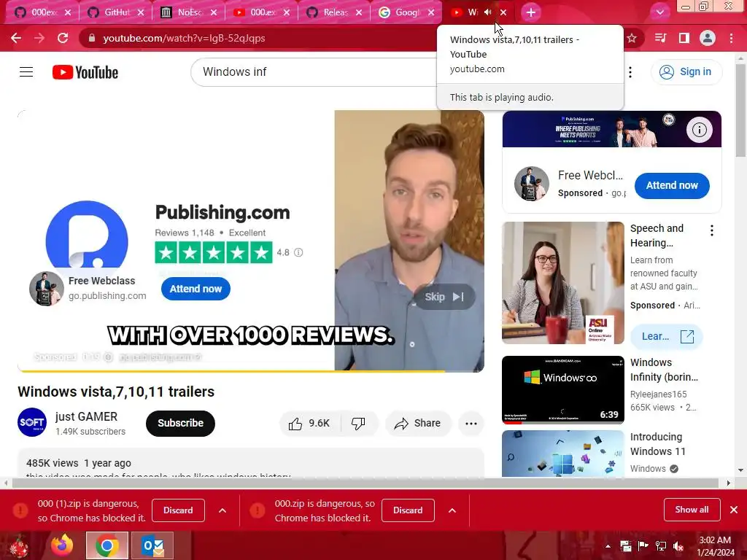Skip the video ad

click(x=444, y=297)
